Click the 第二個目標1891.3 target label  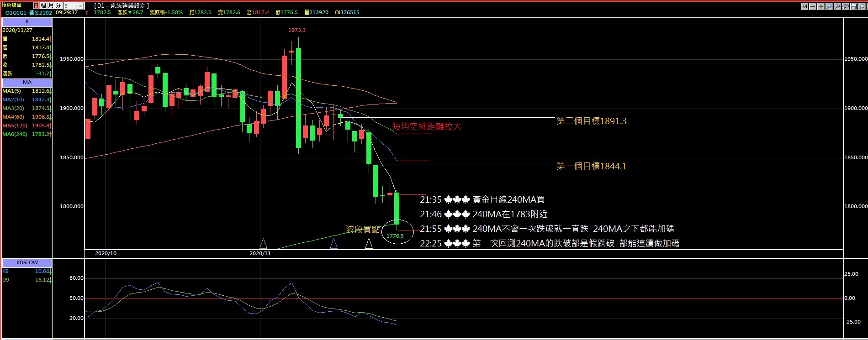pos(592,121)
